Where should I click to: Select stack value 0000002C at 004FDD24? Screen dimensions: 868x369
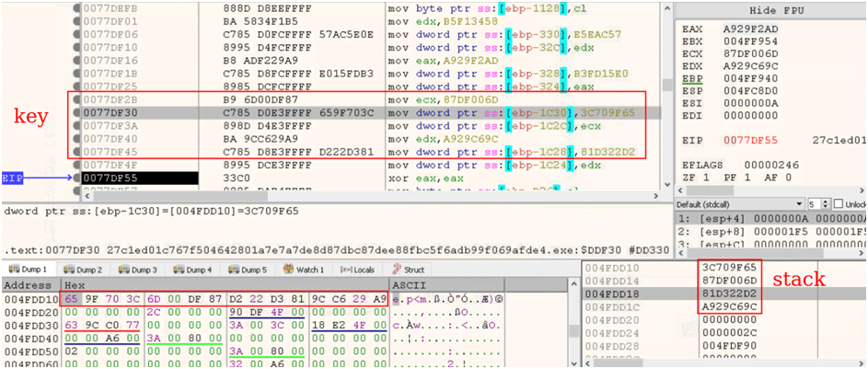coord(730,332)
